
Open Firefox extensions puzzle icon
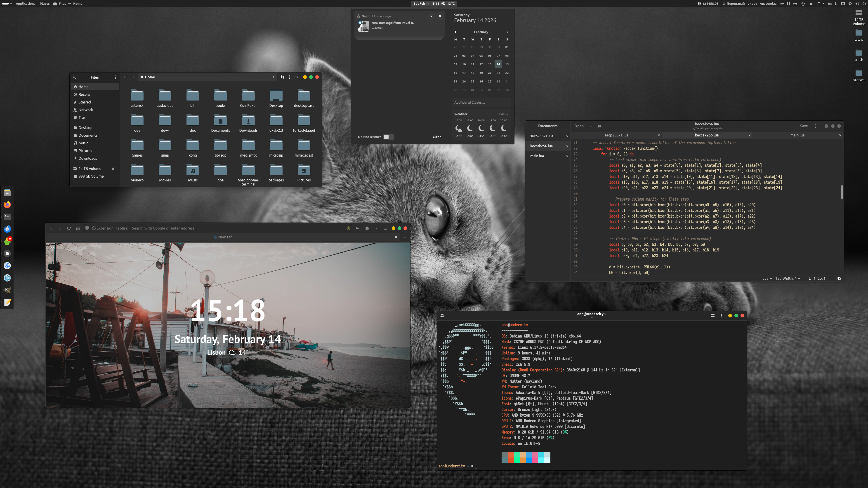[367, 228]
